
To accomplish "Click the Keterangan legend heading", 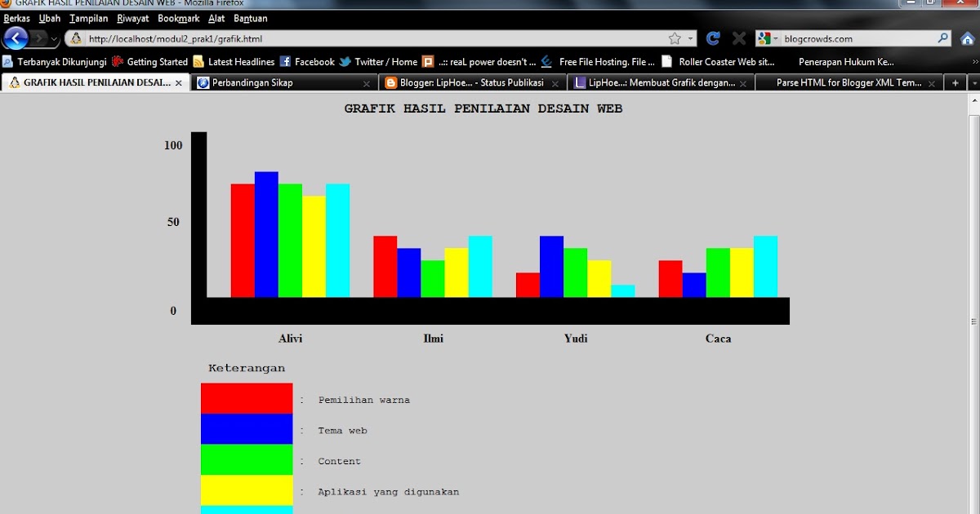I will click(x=247, y=369).
